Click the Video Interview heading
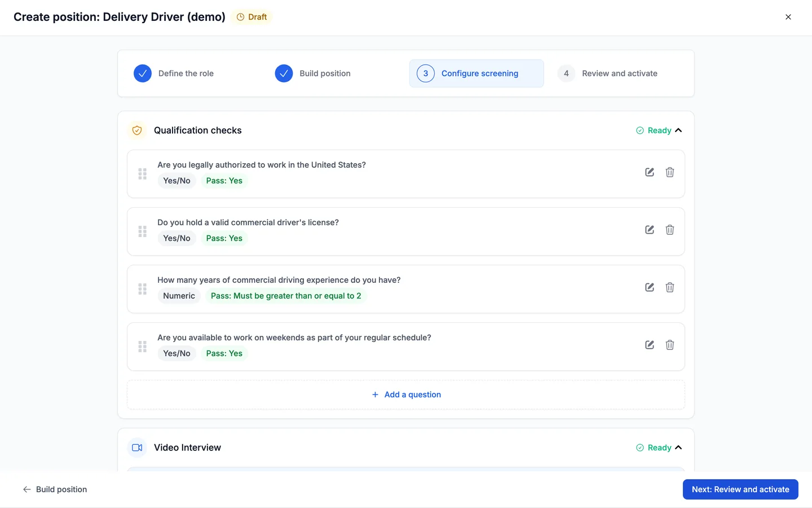 [x=187, y=448]
